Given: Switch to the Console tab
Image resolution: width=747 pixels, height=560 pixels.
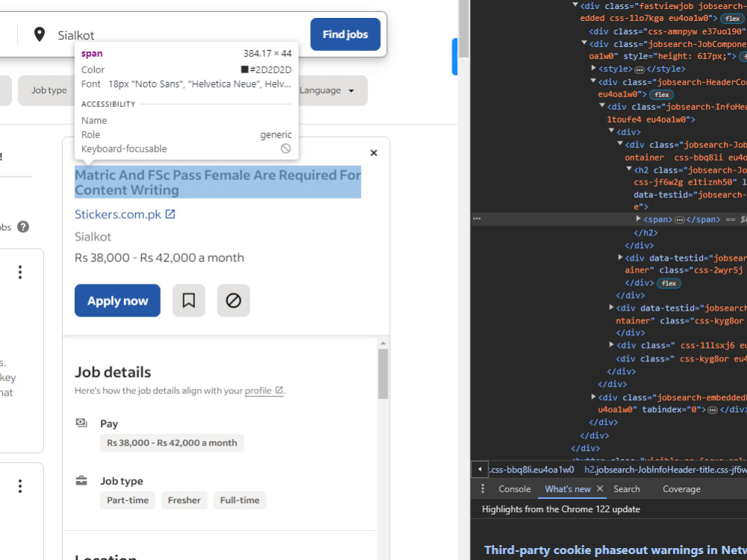Looking at the screenshot, I should click(x=515, y=488).
